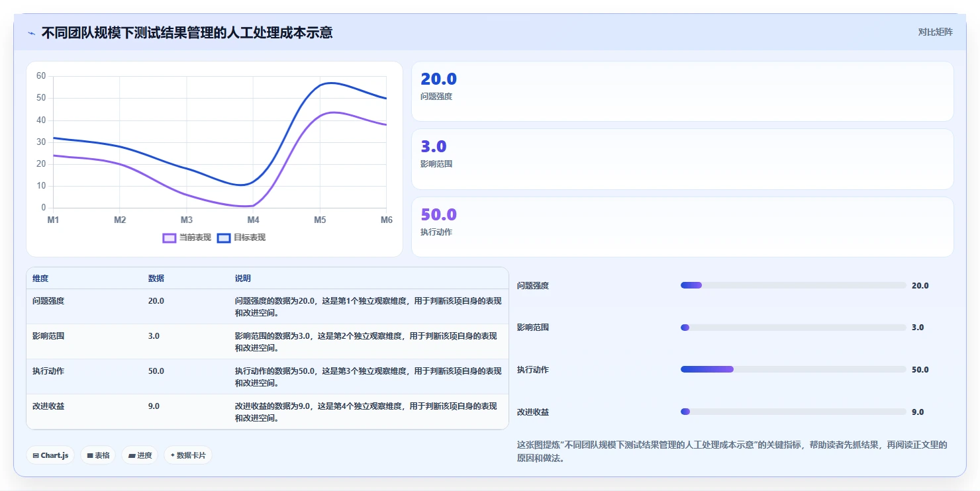Click the 9.0 value beside 改进收益 bar
Image resolution: width=980 pixels, height=491 pixels.
pyautogui.click(x=918, y=412)
